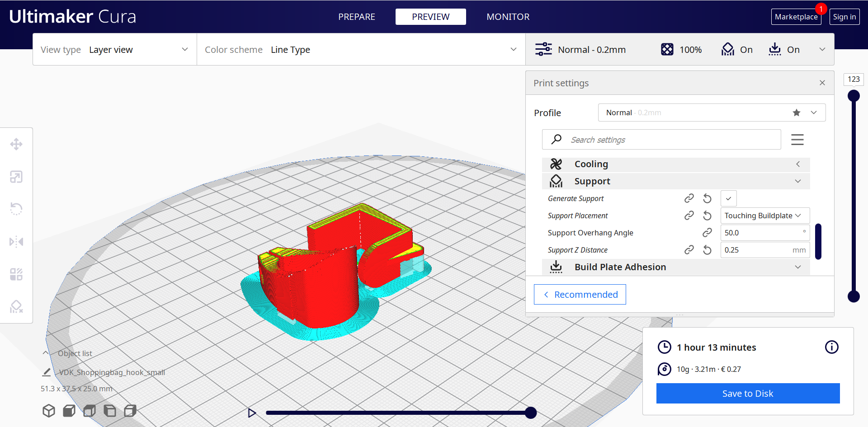Switch to right side view camera icon
The height and width of the screenshot is (427, 868).
(130, 411)
